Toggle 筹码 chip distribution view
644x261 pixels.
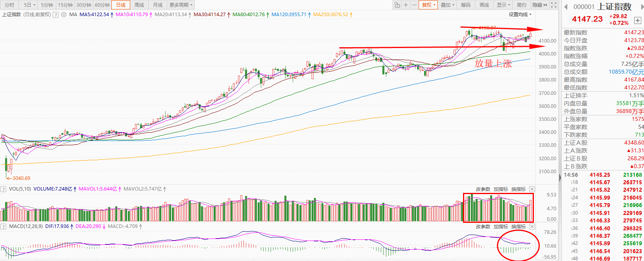click(x=466, y=5)
